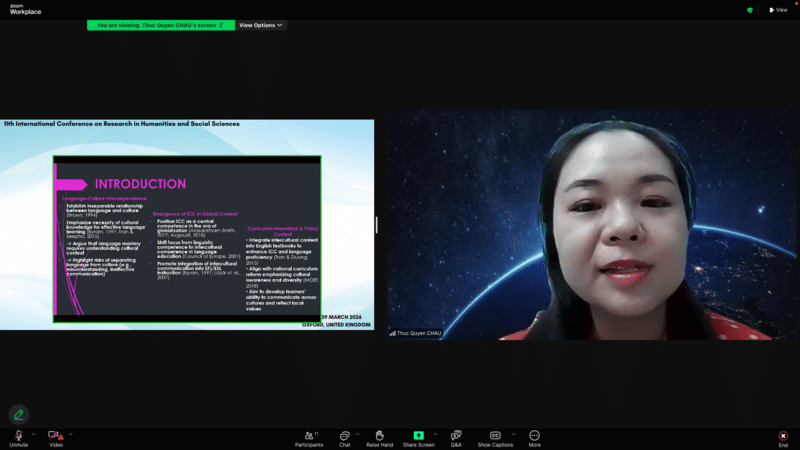
Task: Click the green Share Screen icon
Action: pos(418,435)
